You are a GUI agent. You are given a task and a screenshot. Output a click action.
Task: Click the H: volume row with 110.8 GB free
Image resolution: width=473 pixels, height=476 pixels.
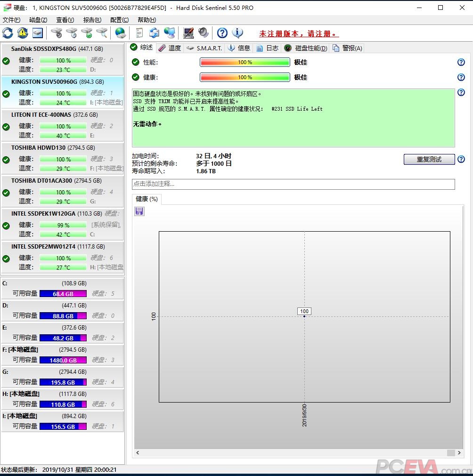point(63,399)
